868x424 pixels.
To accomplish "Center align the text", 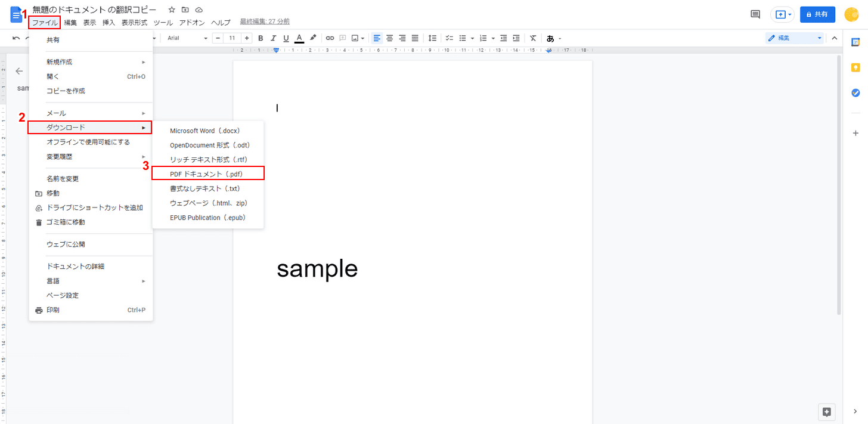I will point(390,38).
